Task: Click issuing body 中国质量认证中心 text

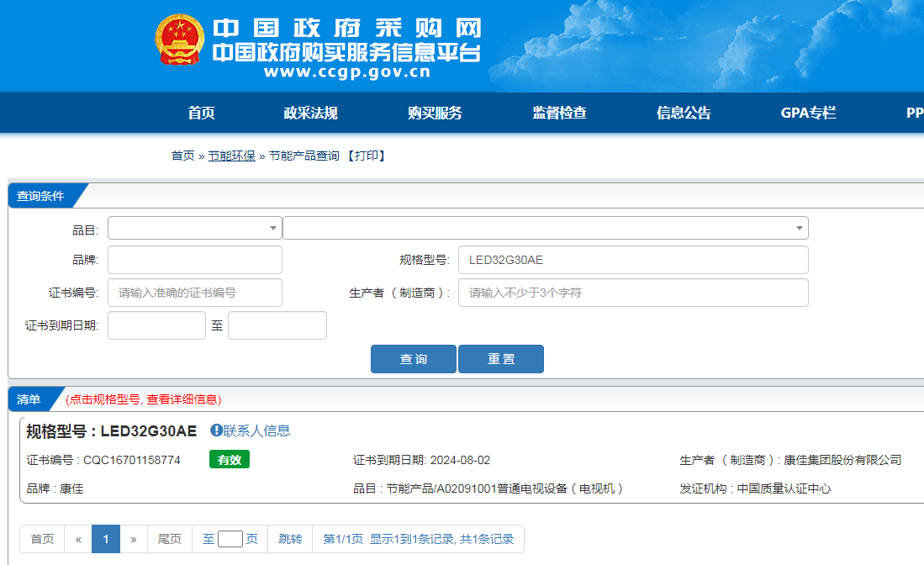Action: (x=784, y=488)
